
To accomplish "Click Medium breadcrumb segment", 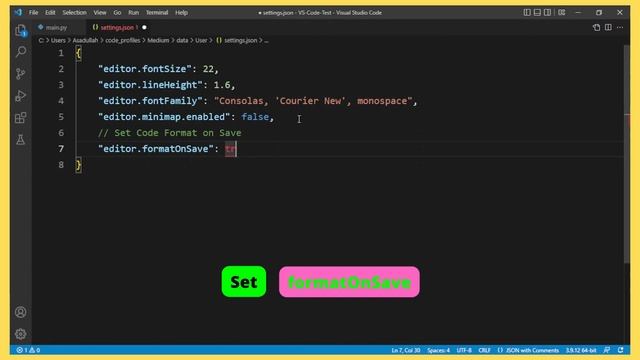I will point(158,40).
